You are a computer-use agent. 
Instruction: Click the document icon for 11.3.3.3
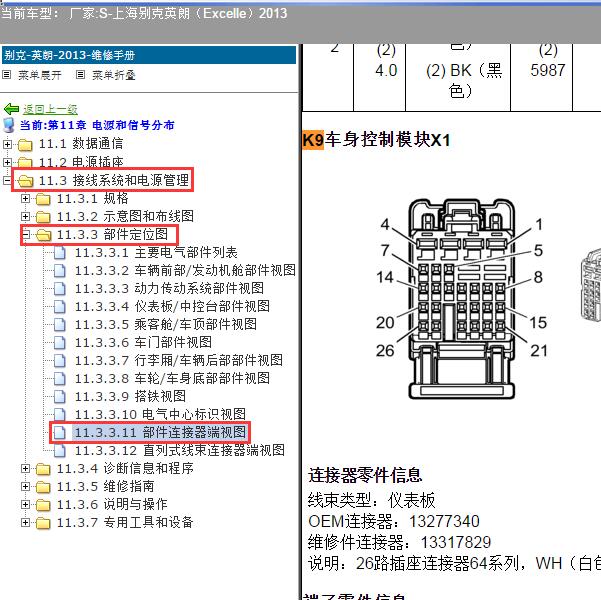tap(60, 289)
